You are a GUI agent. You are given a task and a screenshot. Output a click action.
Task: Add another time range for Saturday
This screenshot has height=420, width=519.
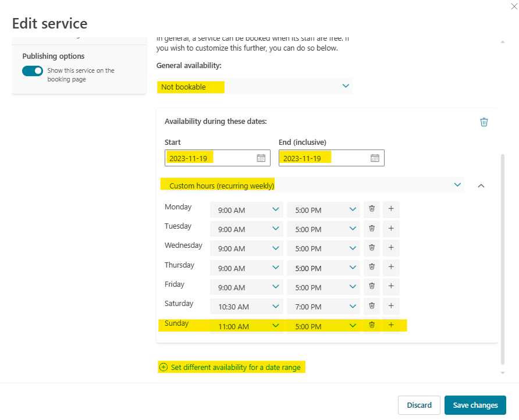coord(390,306)
